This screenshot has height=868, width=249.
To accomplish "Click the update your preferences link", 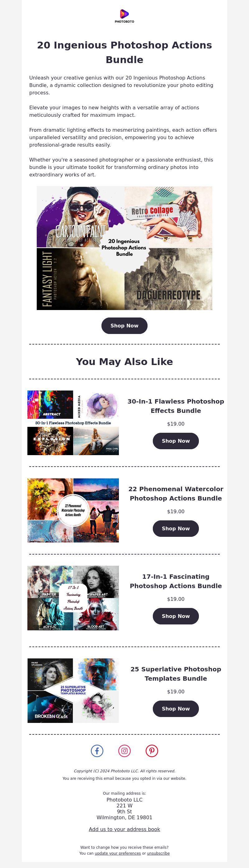I will coord(118,853).
